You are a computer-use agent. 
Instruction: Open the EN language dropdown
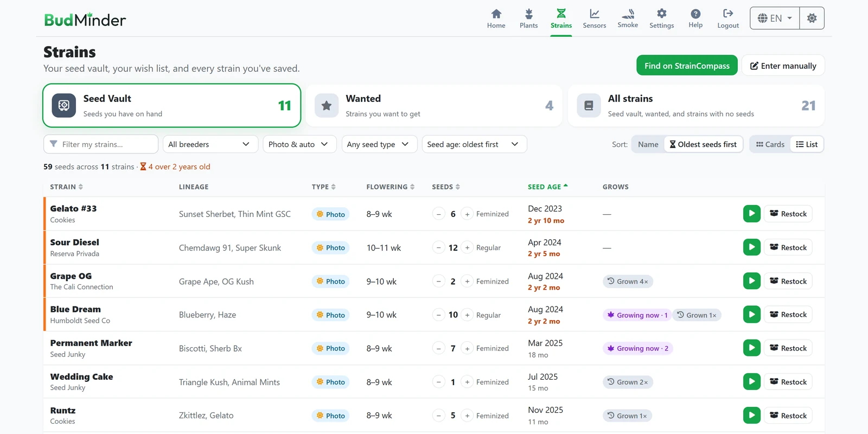775,18
